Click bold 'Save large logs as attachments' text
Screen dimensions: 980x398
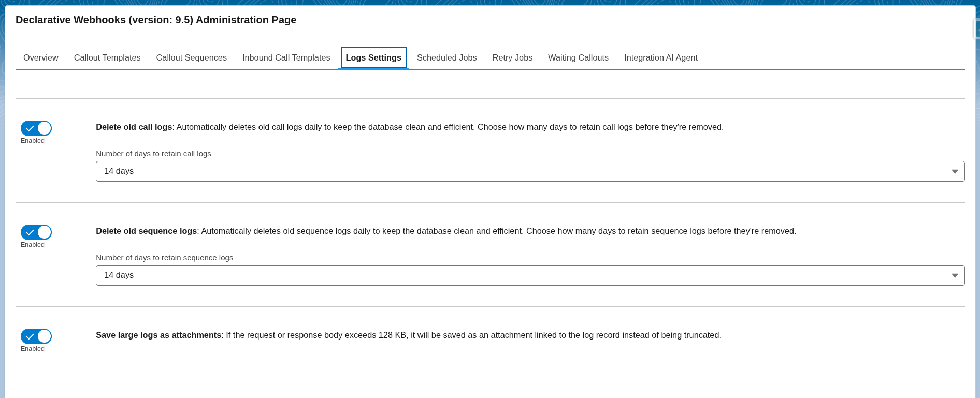[x=158, y=335]
